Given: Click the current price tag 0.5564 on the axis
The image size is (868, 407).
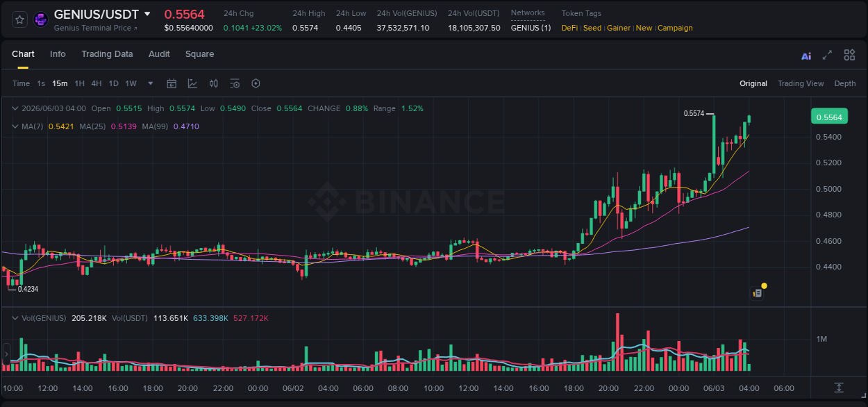Looking at the screenshot, I should (829, 117).
